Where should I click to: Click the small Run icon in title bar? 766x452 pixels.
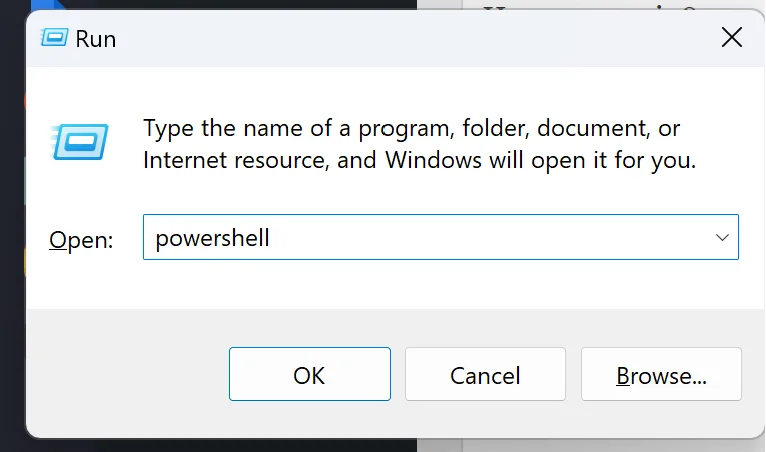pyautogui.click(x=54, y=38)
